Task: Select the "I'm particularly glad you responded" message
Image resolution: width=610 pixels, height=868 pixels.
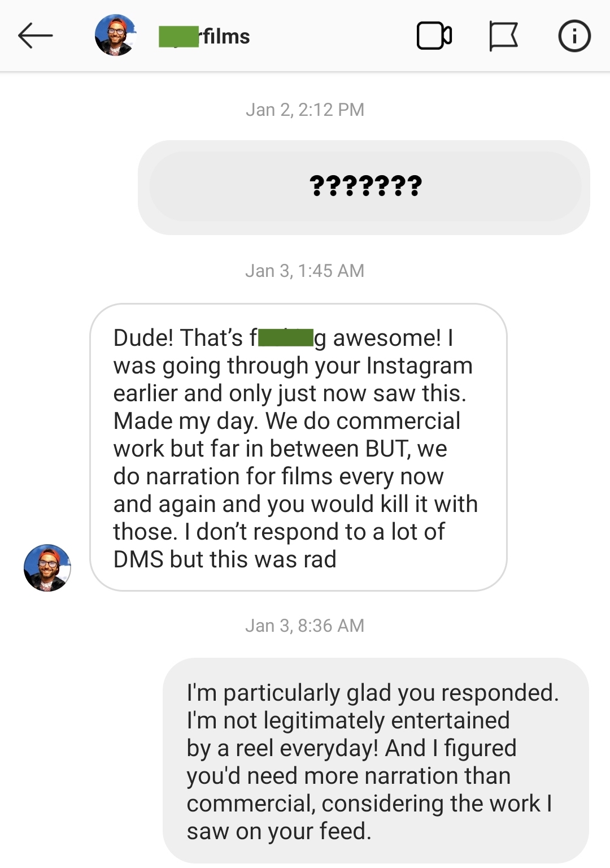Action: click(376, 761)
